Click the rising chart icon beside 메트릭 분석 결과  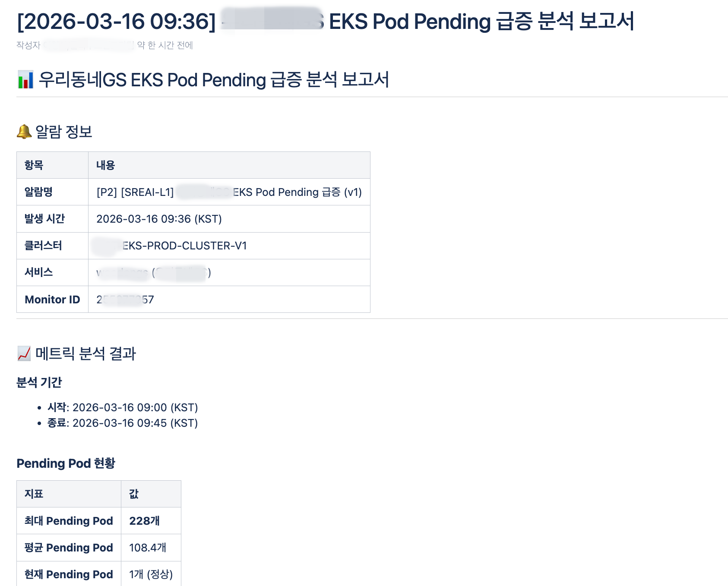coord(24,353)
